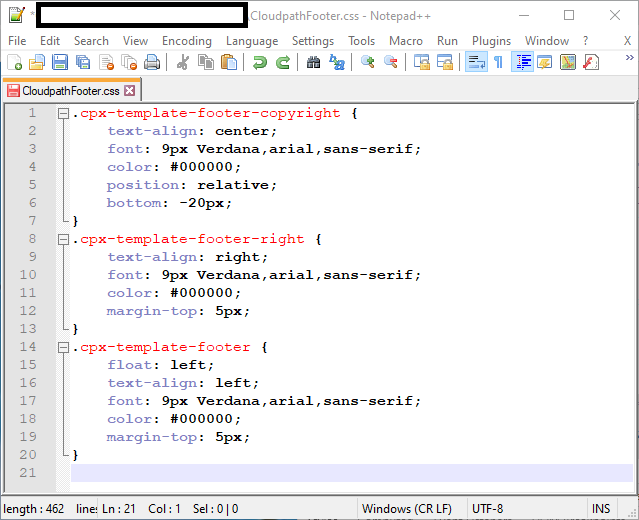639x520 pixels.
Task: Click the Print toolbar icon
Action: (152, 62)
